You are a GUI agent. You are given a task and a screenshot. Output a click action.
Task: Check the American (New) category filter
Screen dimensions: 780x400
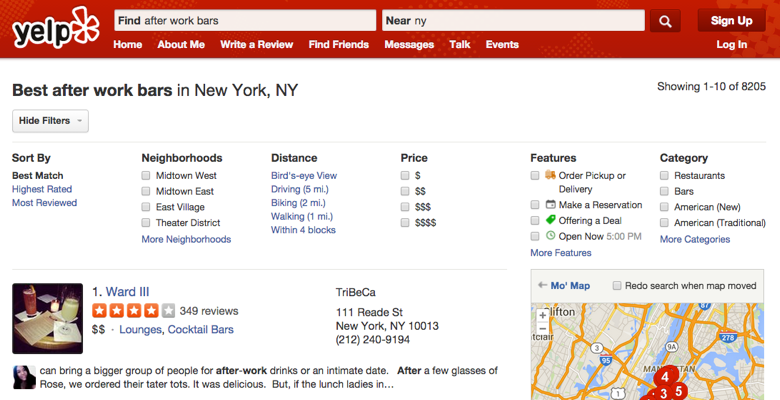(x=664, y=207)
